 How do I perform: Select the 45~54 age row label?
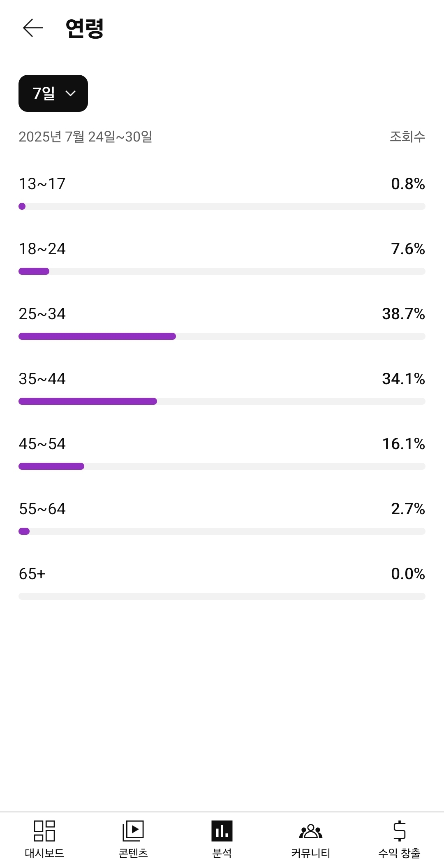click(x=42, y=444)
